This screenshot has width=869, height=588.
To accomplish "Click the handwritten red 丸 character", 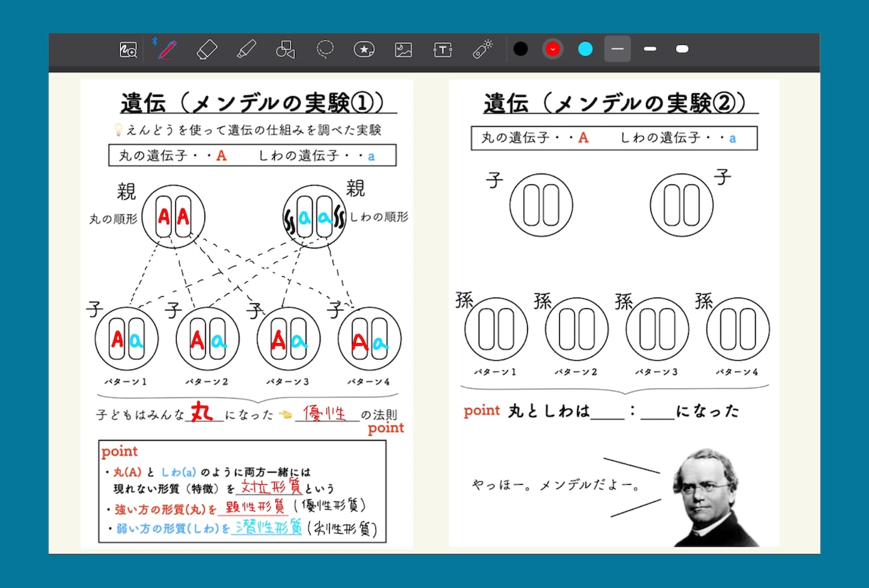I will [x=202, y=411].
